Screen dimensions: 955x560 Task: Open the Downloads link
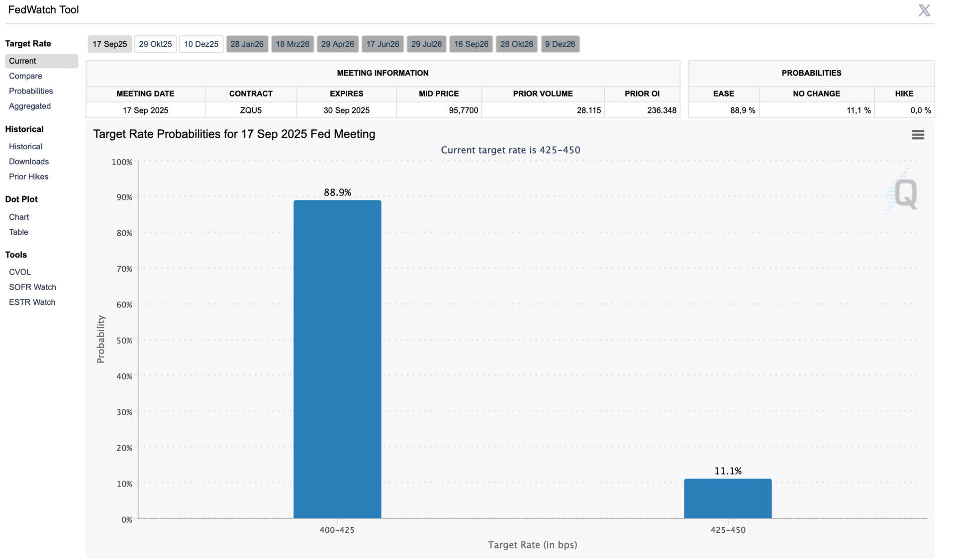[29, 161]
